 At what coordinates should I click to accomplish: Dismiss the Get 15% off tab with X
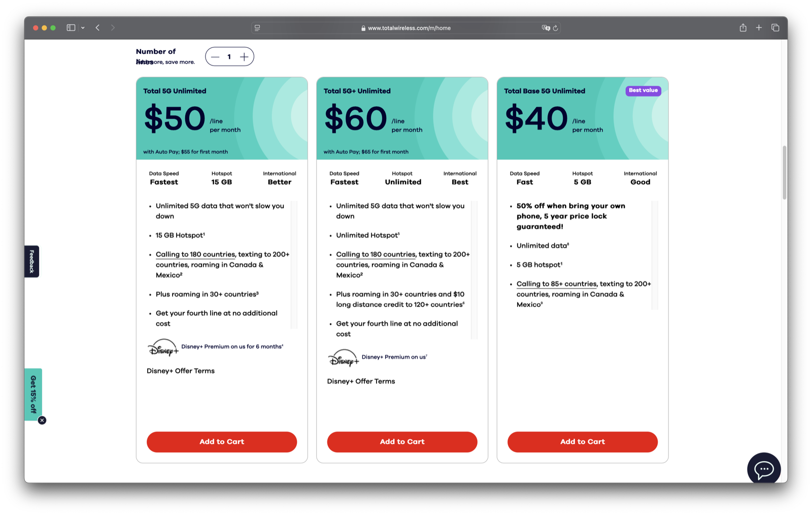pos(42,421)
